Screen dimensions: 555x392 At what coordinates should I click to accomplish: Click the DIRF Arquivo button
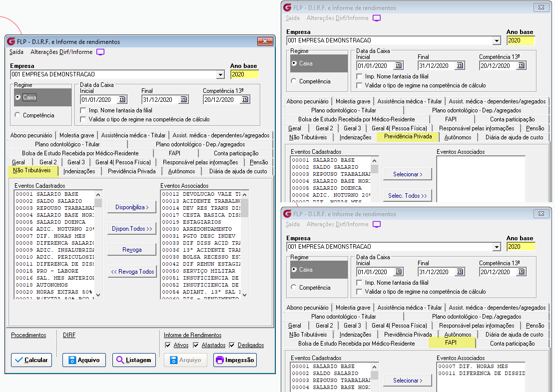[x=84, y=360]
